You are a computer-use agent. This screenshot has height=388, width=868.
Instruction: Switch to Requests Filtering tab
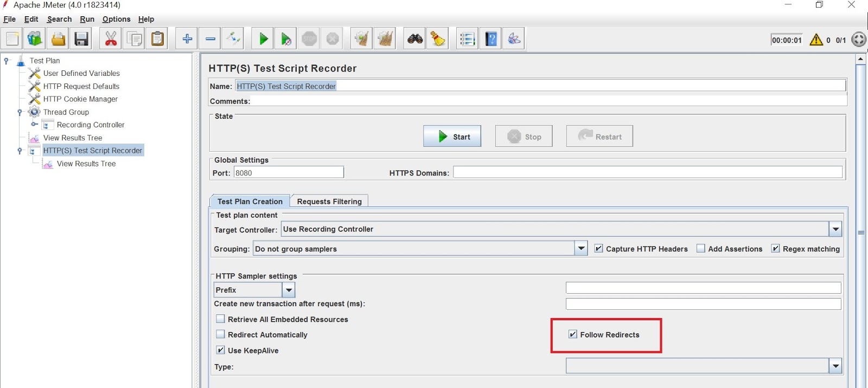click(x=329, y=201)
